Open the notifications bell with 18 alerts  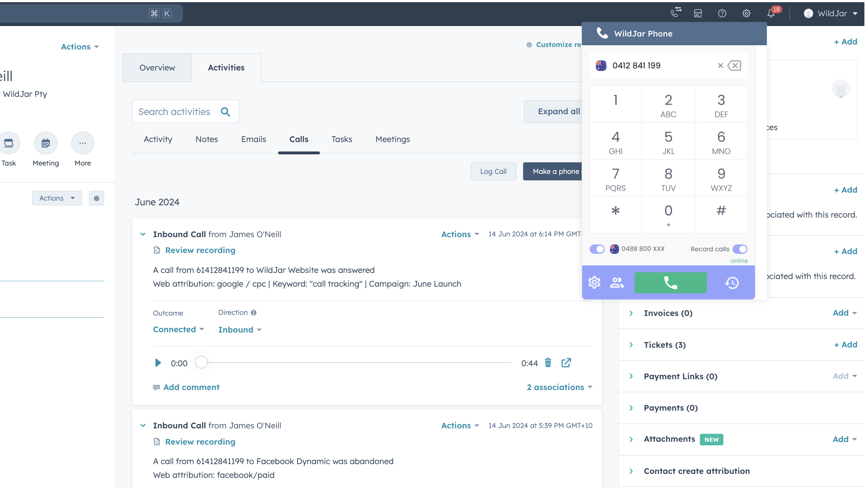[771, 13]
